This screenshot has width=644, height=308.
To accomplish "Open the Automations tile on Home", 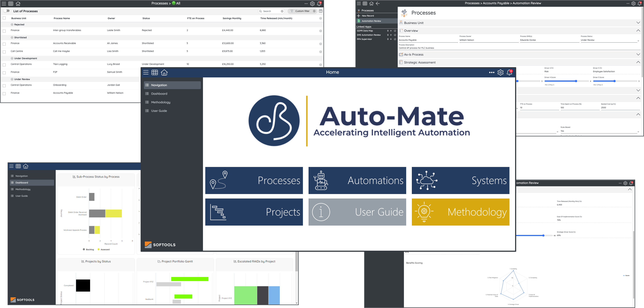I will pyautogui.click(x=357, y=180).
